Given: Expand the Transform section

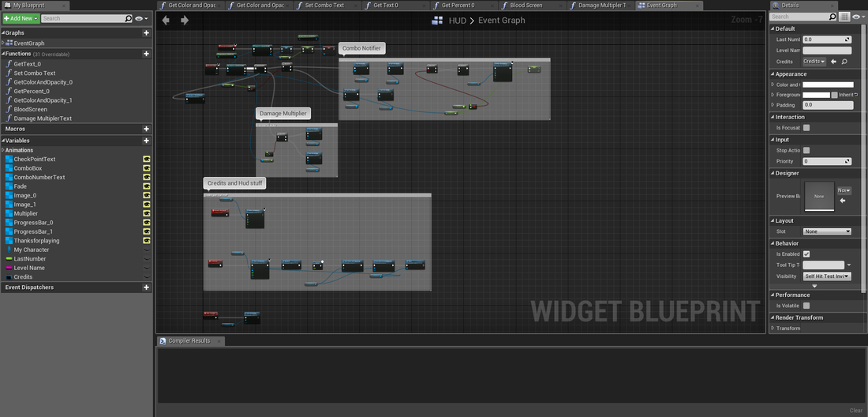Looking at the screenshot, I should [x=773, y=329].
